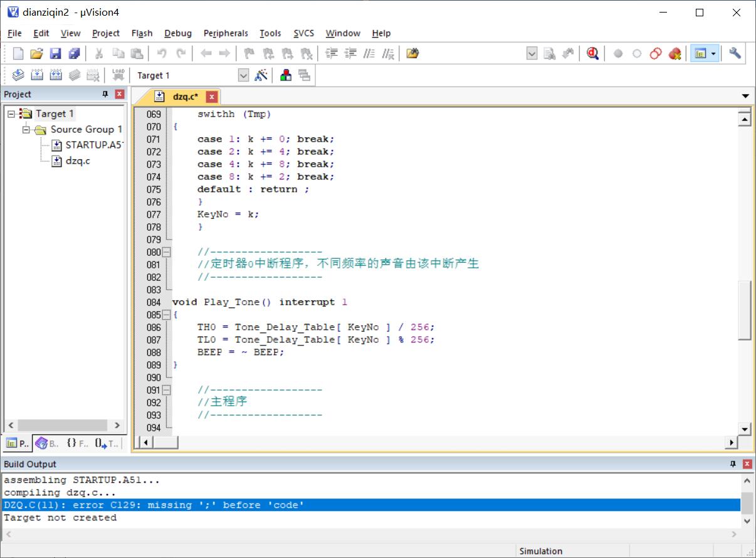The image size is (756, 558).
Task: Close the dzq.c* editor tab
Action: tap(212, 97)
